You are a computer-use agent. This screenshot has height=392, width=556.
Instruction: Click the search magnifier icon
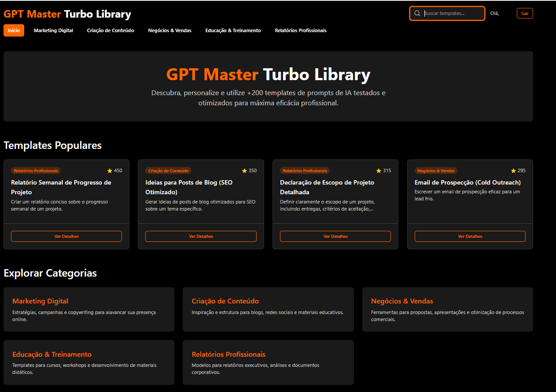[417, 13]
